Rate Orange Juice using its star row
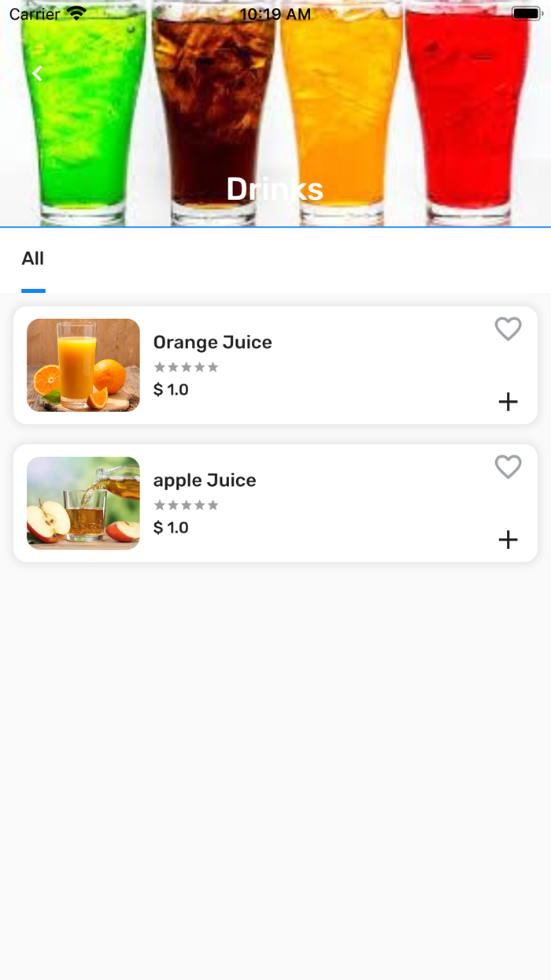551x980 pixels. [x=186, y=367]
